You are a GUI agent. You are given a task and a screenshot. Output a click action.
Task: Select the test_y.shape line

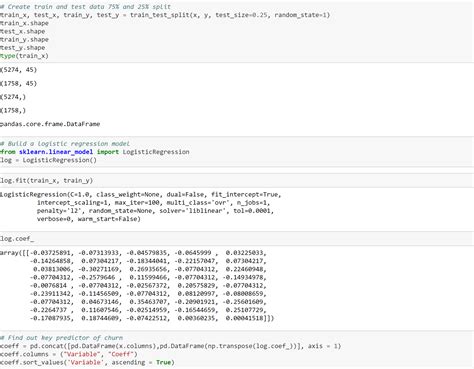23,48
